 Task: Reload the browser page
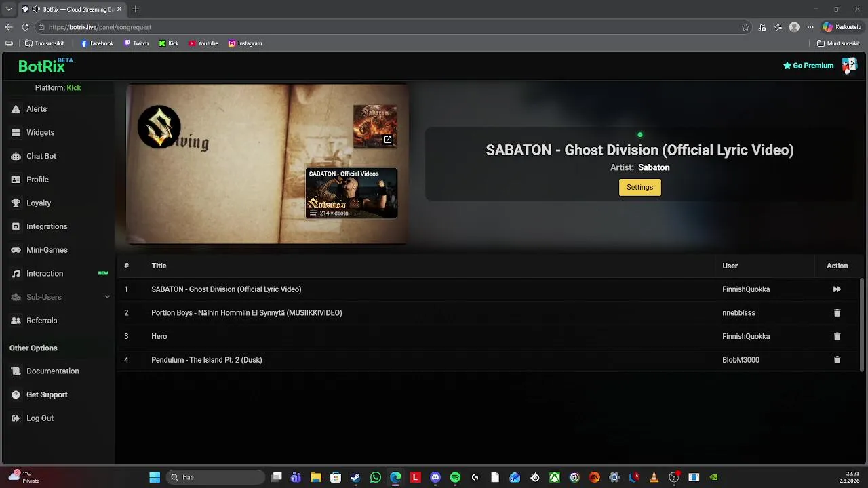(x=25, y=27)
